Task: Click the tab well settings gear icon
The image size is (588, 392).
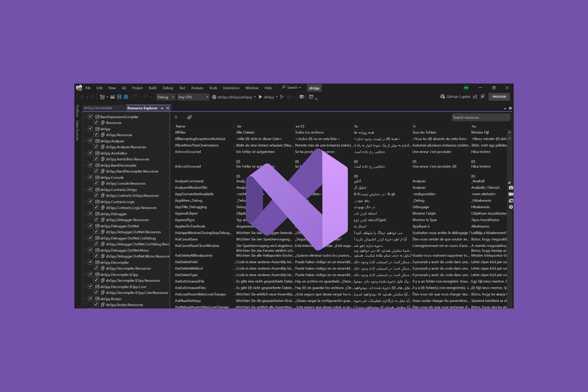Action: pyautogui.click(x=510, y=108)
